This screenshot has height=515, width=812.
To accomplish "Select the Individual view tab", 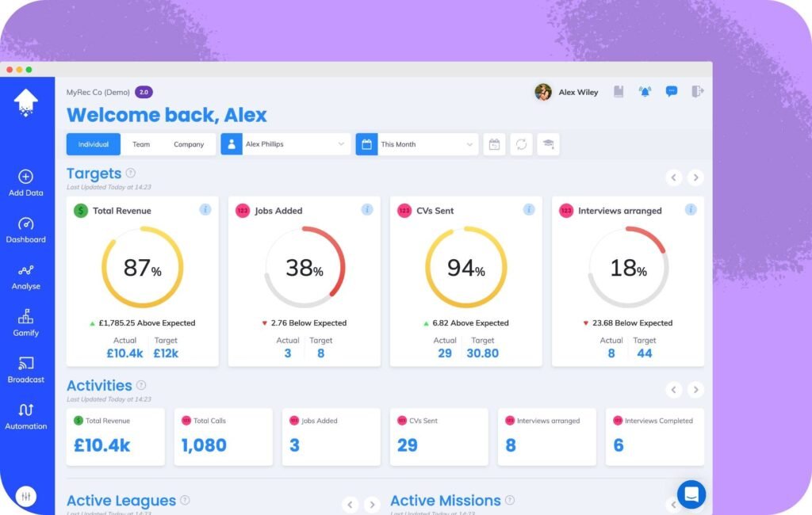I will point(94,144).
